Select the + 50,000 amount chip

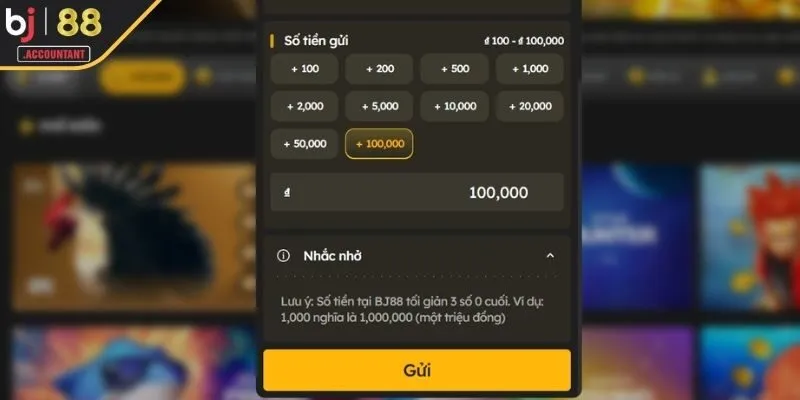pyautogui.click(x=305, y=144)
